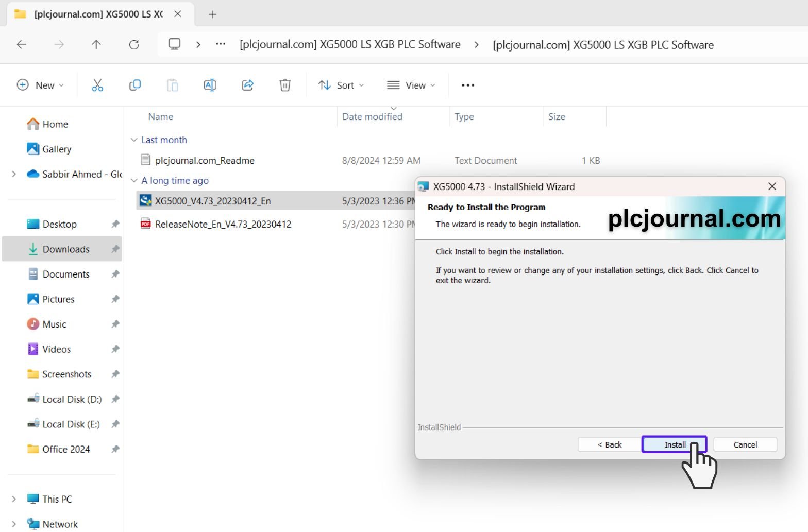Go up one folder level
The image size is (808, 532).
(96, 45)
